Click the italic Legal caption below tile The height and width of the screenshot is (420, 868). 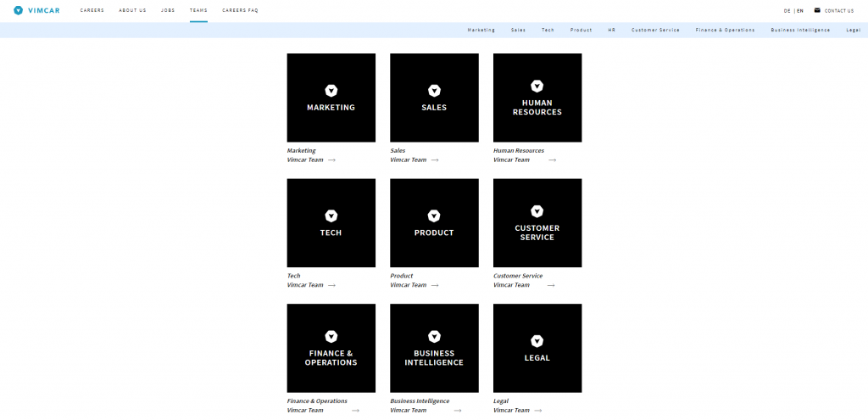[500, 401]
